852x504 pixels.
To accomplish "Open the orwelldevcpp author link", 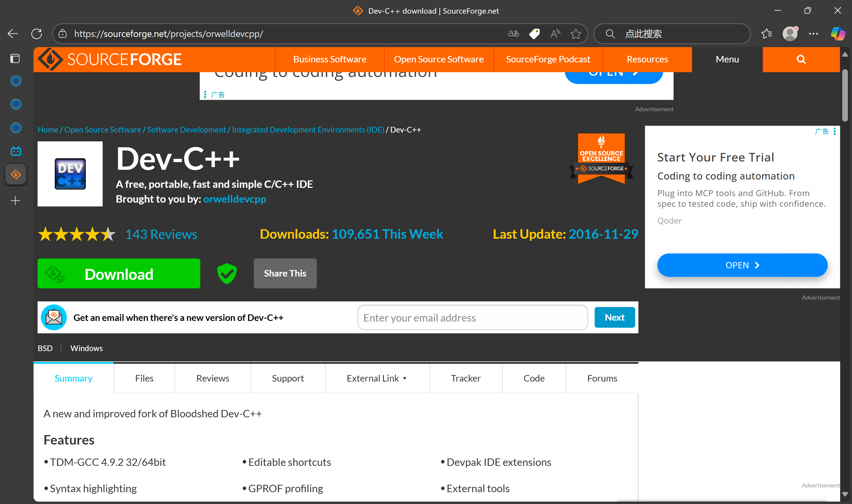I will pyautogui.click(x=234, y=199).
